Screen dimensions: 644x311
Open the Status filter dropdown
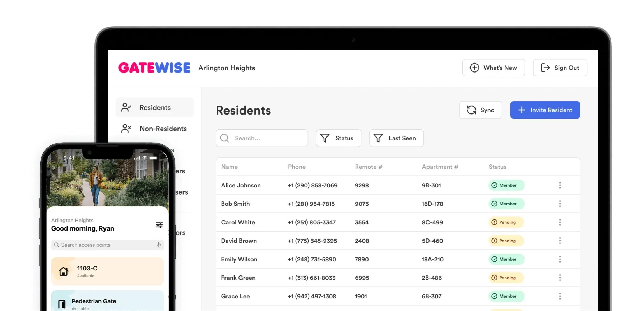[338, 138]
